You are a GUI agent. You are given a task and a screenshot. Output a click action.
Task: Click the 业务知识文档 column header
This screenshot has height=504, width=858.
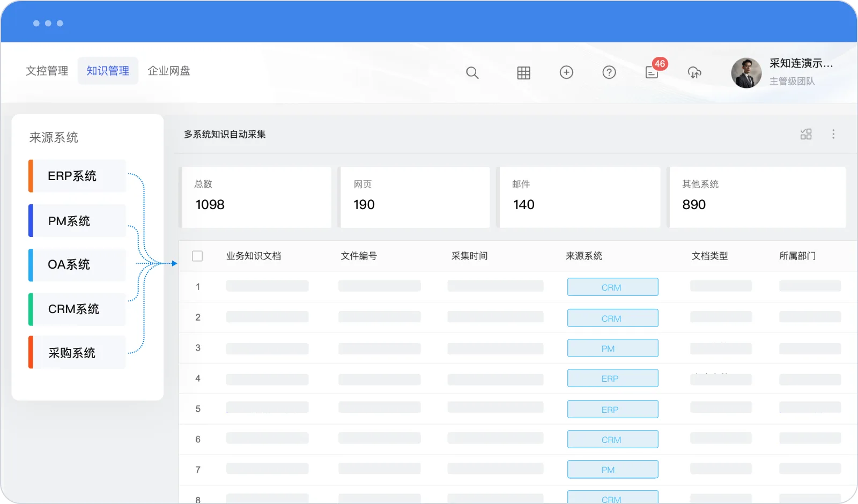click(x=254, y=256)
